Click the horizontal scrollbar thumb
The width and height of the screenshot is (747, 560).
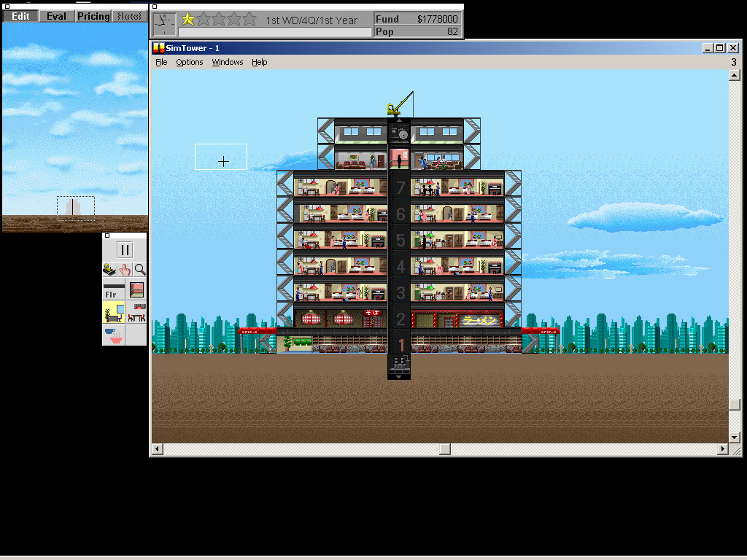[x=445, y=449]
